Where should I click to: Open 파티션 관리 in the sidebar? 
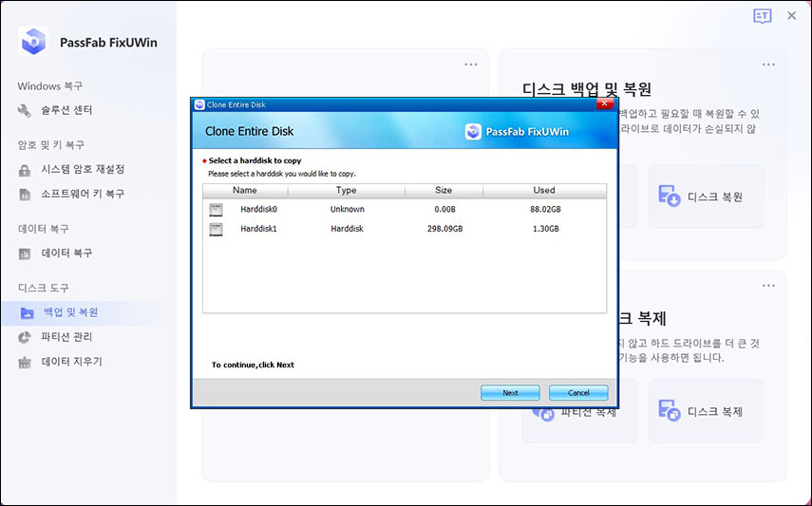66,337
